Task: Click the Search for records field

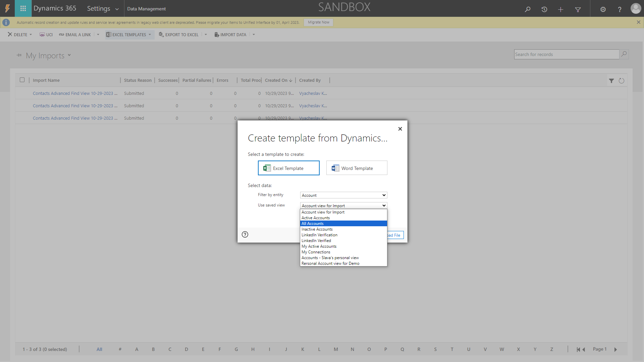Action: pos(567,54)
